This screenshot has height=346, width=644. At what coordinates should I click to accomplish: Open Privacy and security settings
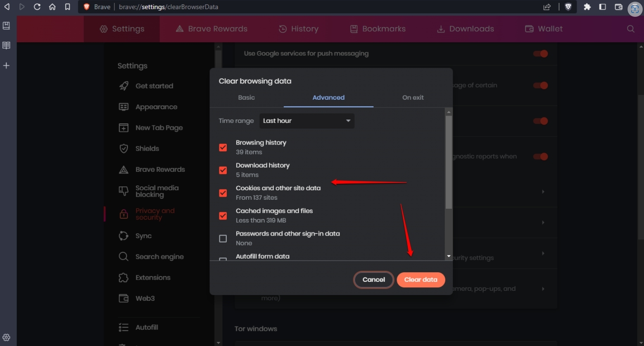coord(155,214)
